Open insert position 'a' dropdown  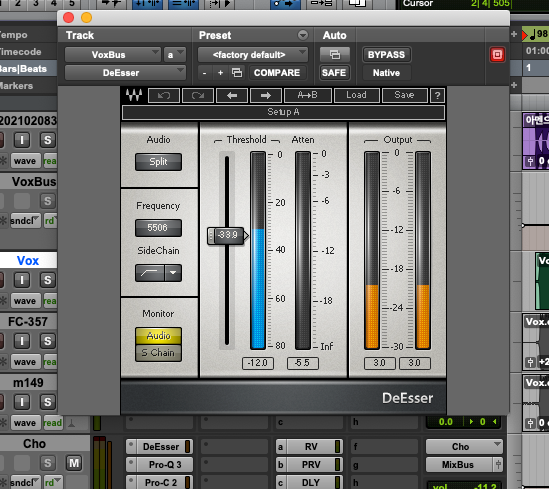[x=175, y=55]
